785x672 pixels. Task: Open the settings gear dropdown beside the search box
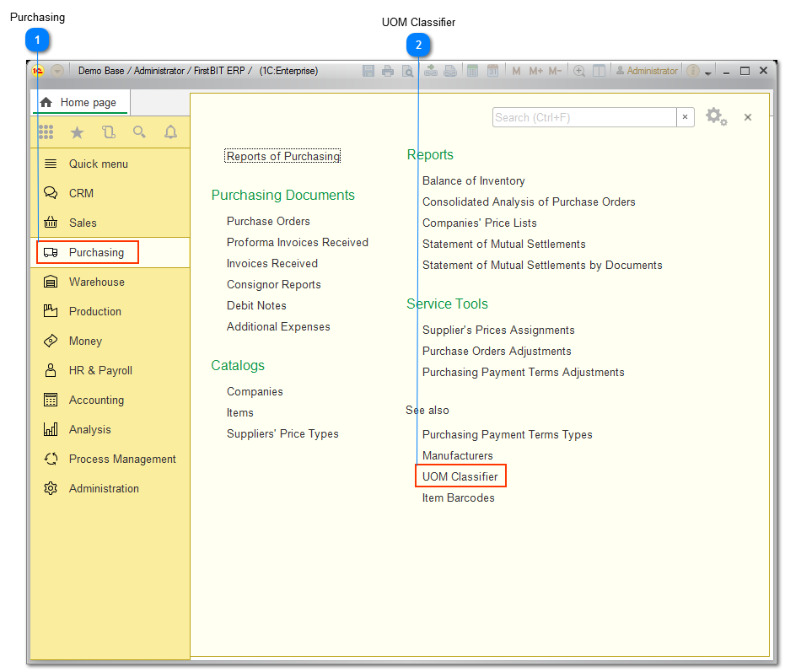pos(716,117)
